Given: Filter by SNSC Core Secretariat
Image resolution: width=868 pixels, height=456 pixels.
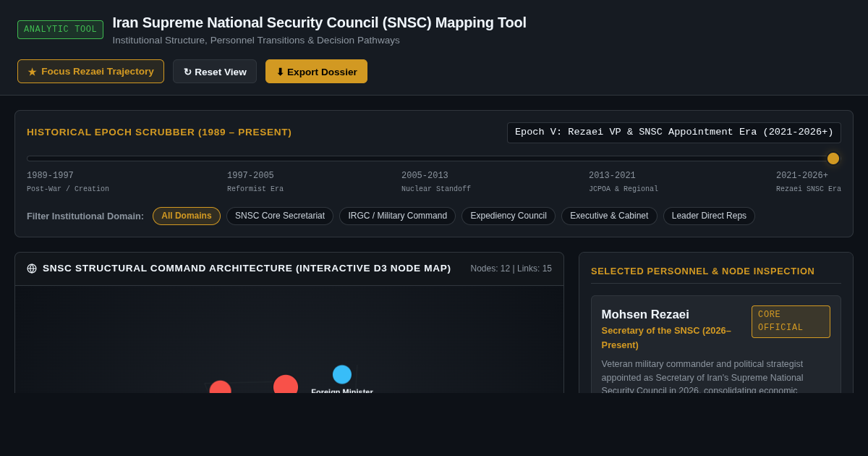Looking at the screenshot, I should coord(280,216).
